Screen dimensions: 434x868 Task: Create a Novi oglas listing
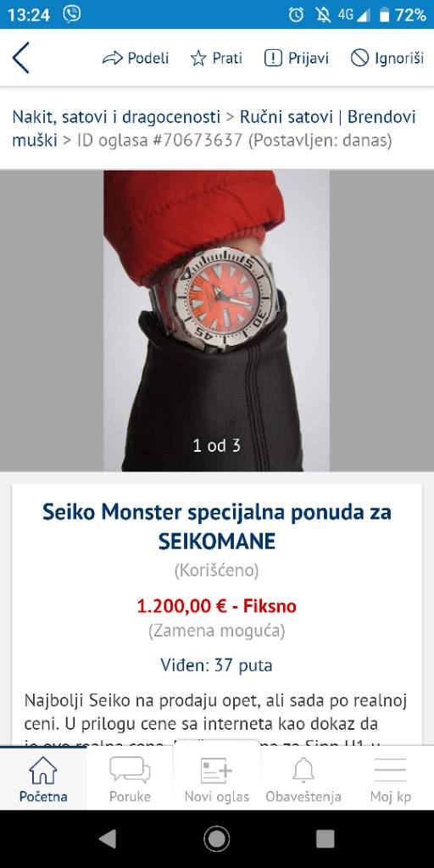click(x=216, y=779)
